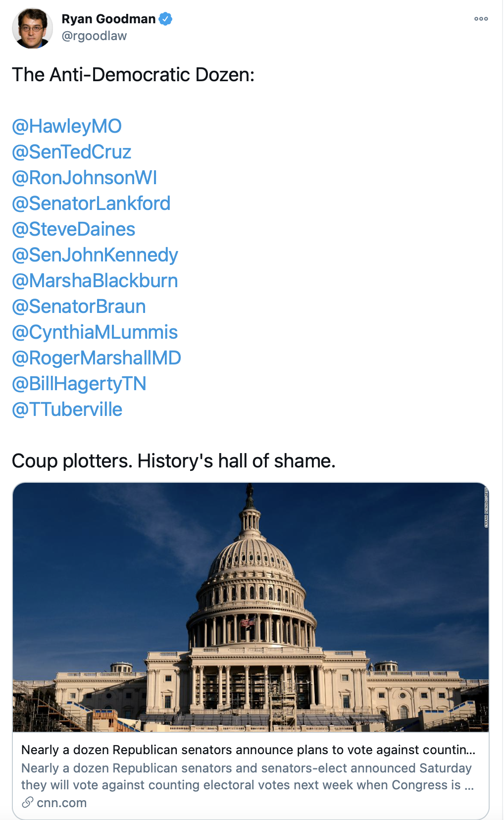Click the blue verified badge
This screenshot has height=820, width=504.
(x=165, y=19)
